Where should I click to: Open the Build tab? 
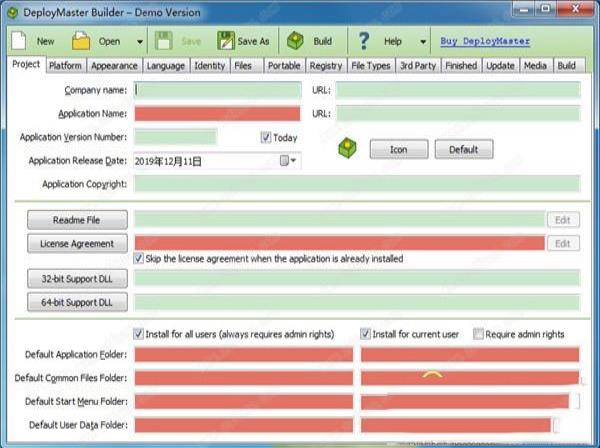click(567, 66)
